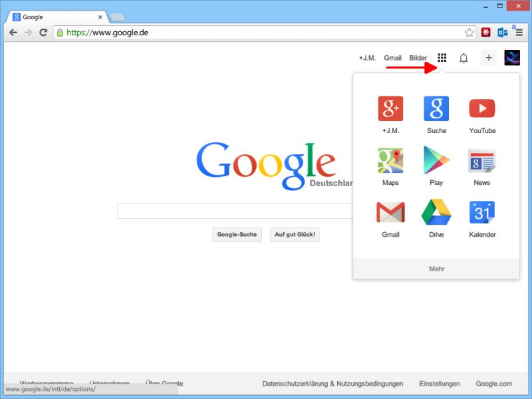Bookmark this page with the star icon
Viewport: 532px width, 399px height.
pos(469,33)
